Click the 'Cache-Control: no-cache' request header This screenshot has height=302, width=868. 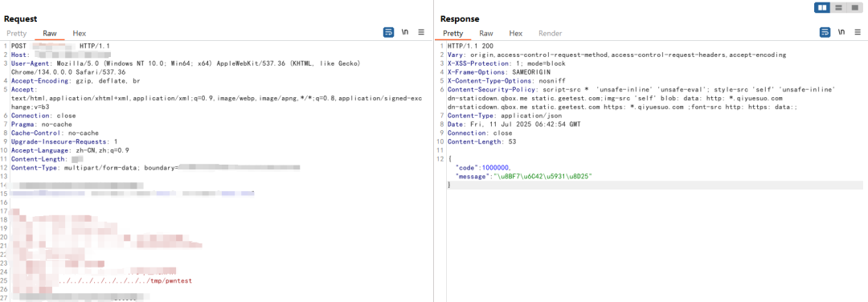point(55,133)
